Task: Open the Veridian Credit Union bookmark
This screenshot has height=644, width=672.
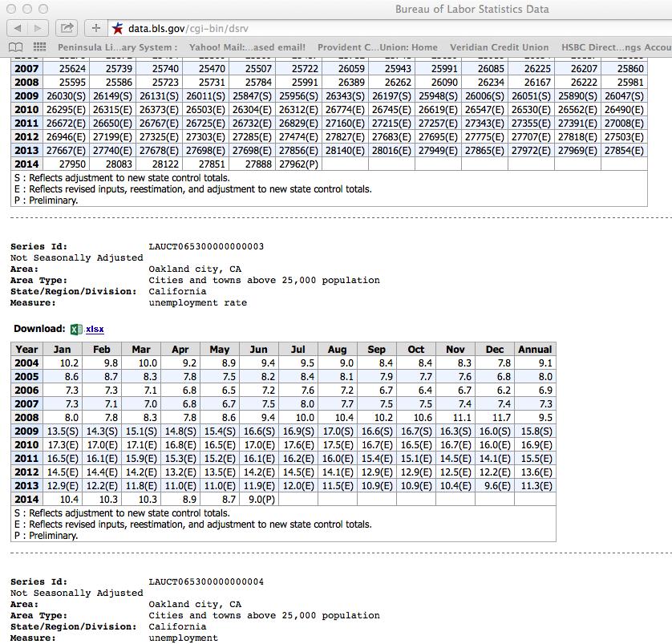Action: point(500,47)
